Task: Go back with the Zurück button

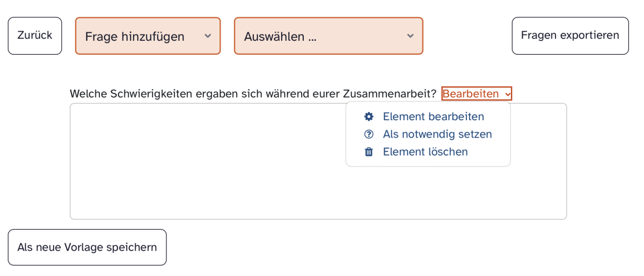Action: click(35, 35)
